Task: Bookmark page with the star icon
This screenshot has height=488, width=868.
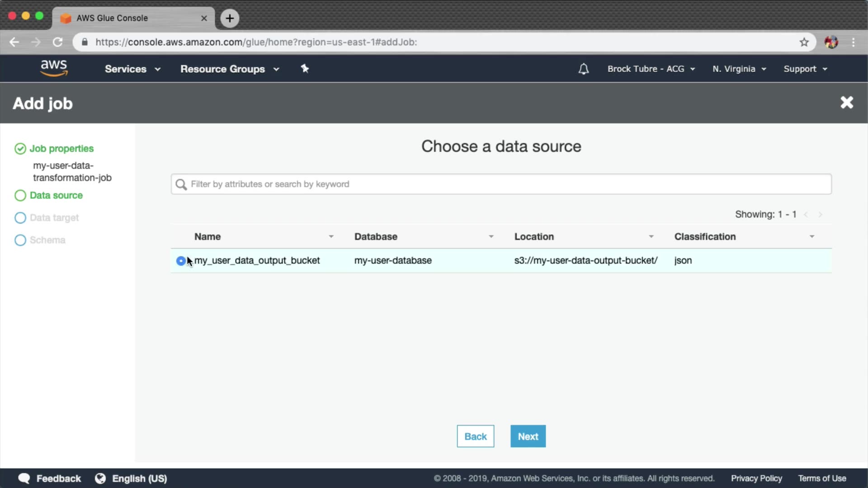Action: pyautogui.click(x=804, y=42)
